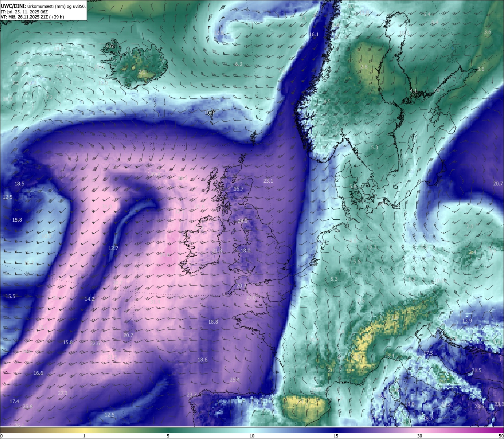This screenshot has height=439, width=504.
Task: Click the 4.1 value near the Gulf of Finland
Action: point(413,91)
